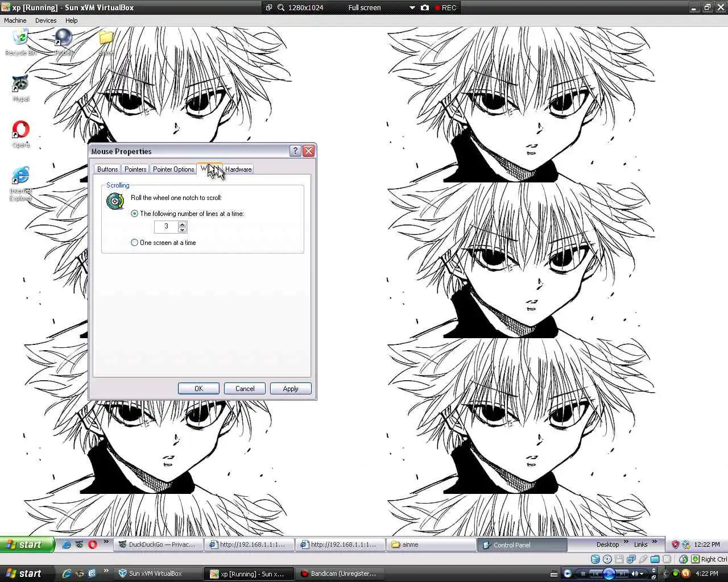The height and width of the screenshot is (582, 728).
Task: Expand host quick launch overflow chevron
Action: point(106,571)
